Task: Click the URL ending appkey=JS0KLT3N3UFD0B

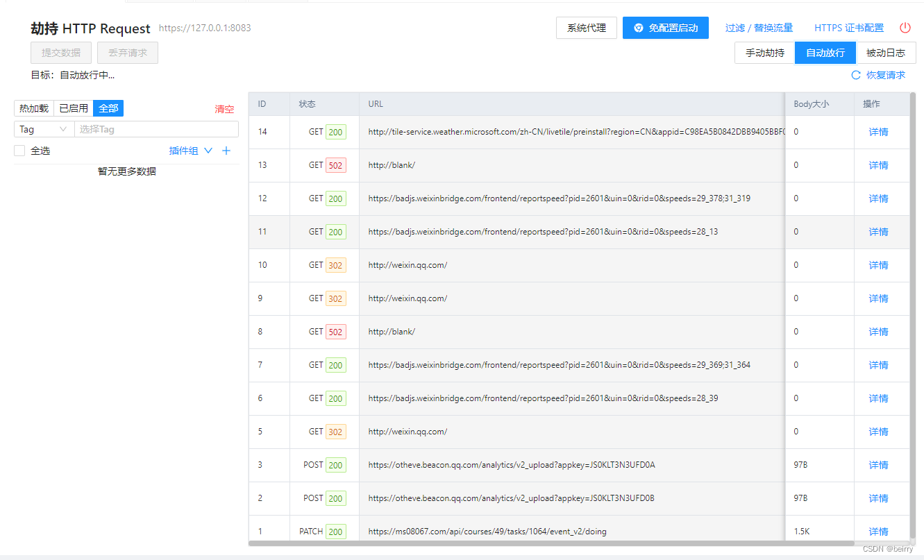Action: click(x=512, y=498)
